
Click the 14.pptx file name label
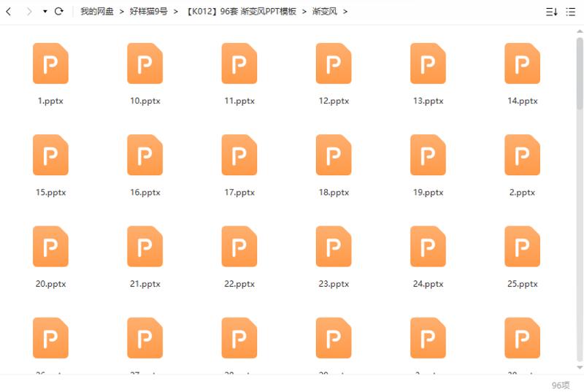(x=522, y=101)
